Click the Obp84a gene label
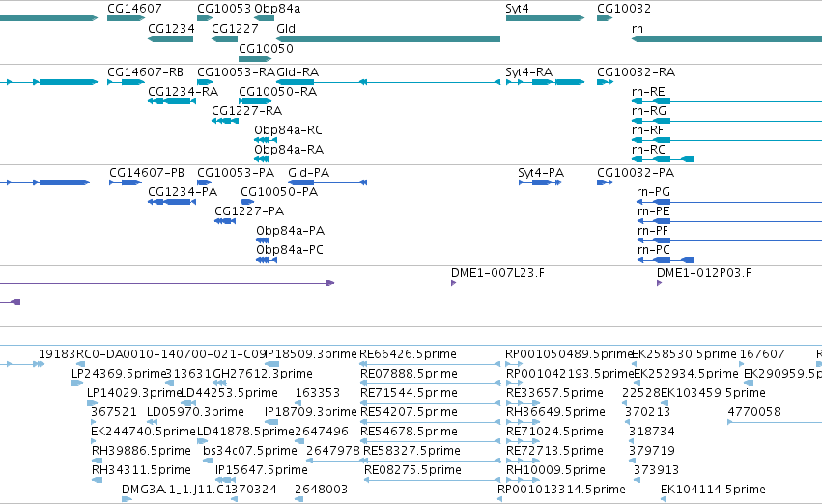Image resolution: width=822 pixels, height=504 pixels. coord(277,9)
